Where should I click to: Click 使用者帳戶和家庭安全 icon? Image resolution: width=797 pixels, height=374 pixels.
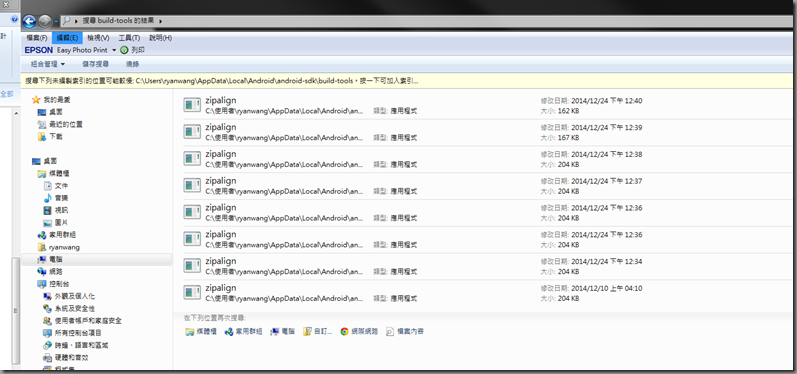47,321
